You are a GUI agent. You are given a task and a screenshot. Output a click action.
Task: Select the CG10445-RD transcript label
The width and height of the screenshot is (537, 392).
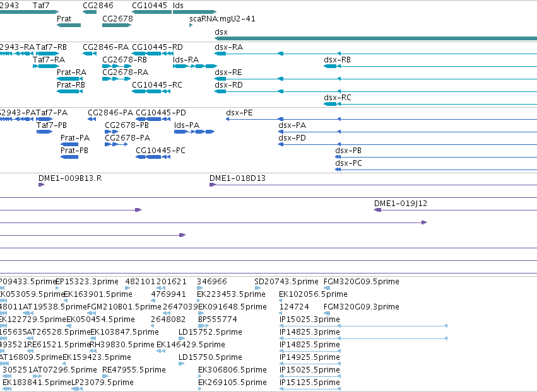coord(158,47)
